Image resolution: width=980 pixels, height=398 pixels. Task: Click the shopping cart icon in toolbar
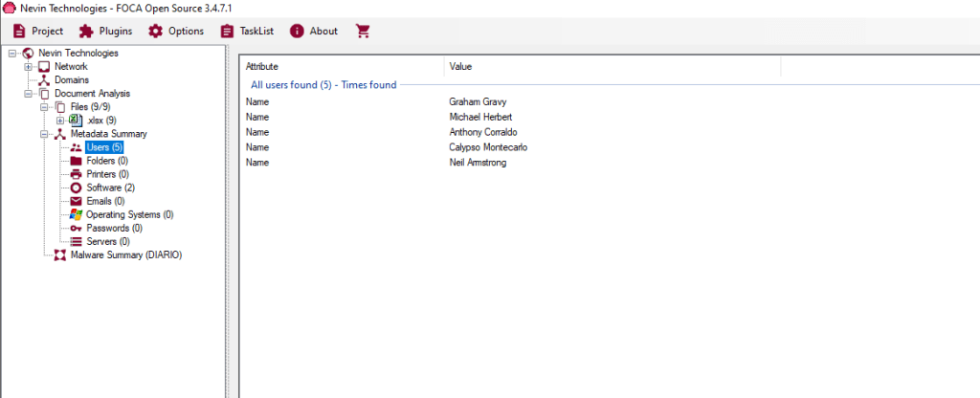click(x=362, y=31)
